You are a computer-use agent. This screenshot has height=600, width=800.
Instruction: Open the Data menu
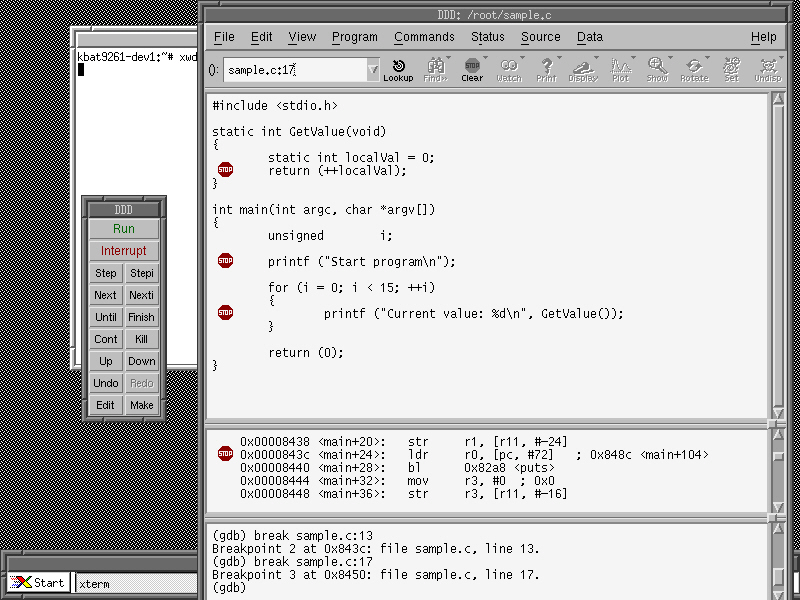(x=590, y=37)
